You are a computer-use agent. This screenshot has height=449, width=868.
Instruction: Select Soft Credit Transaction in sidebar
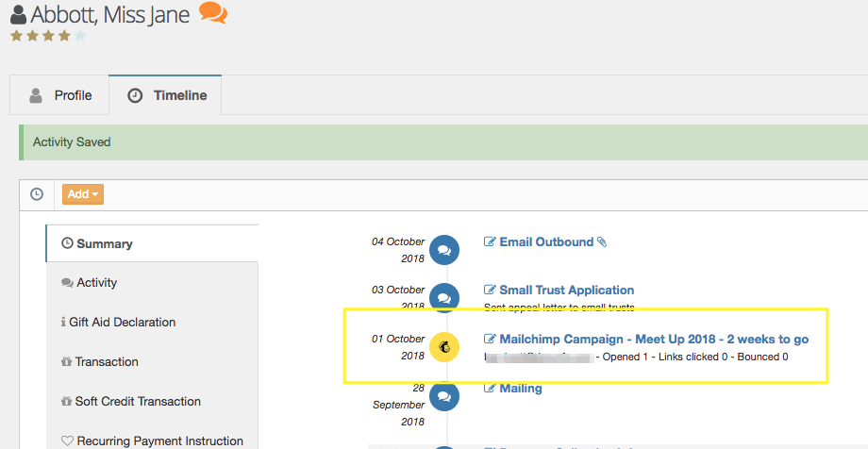[x=138, y=402]
